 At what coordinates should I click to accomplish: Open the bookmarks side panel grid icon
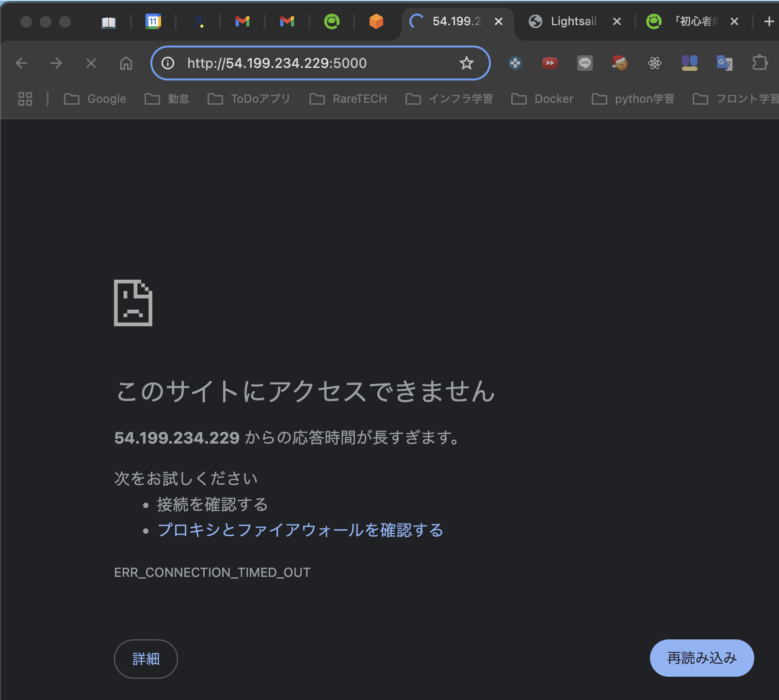(25, 99)
